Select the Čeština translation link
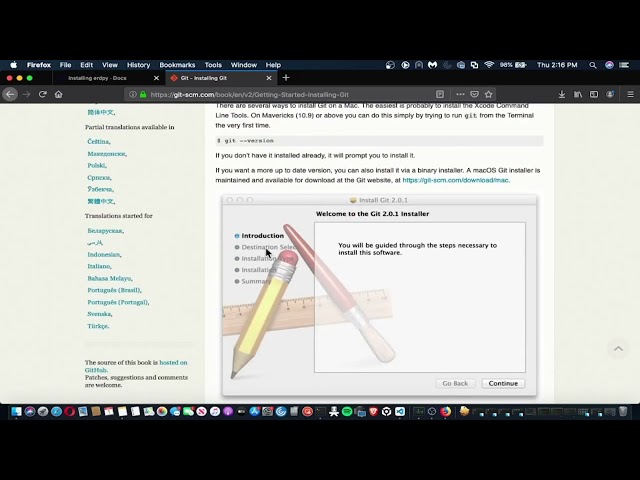This screenshot has height=480, width=640. coord(98,142)
